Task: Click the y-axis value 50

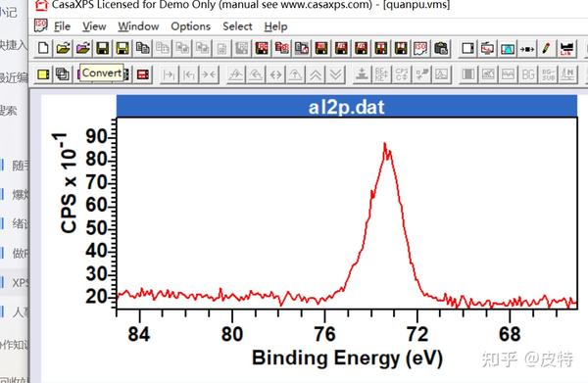Action: pos(97,228)
